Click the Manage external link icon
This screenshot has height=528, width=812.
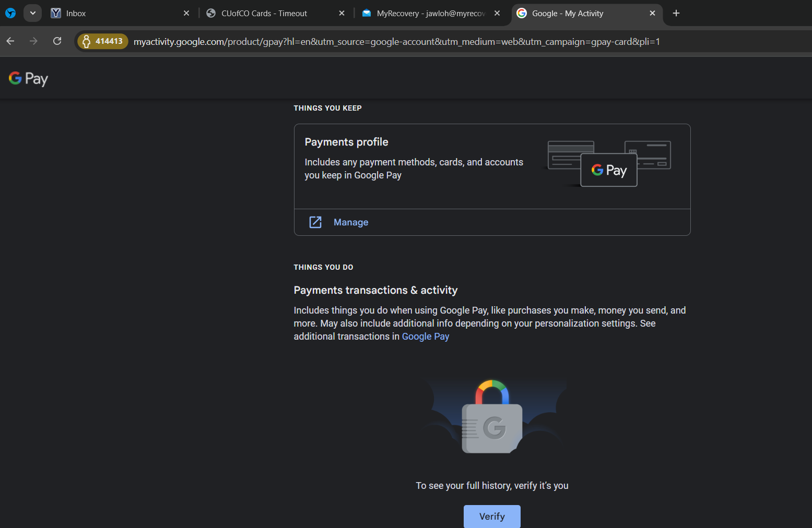tap(315, 222)
